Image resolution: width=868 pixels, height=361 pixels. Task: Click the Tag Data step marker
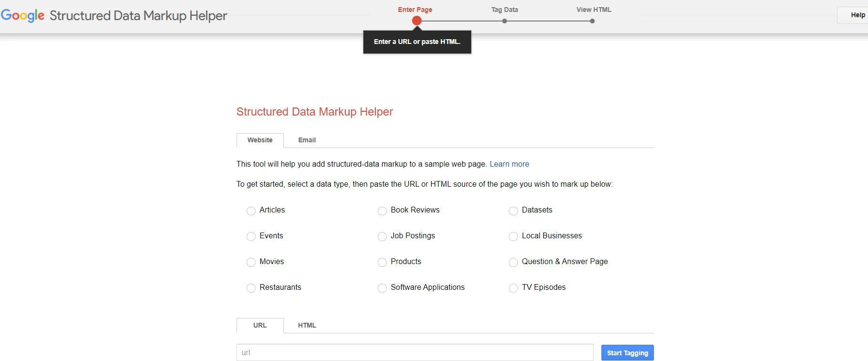tap(505, 21)
